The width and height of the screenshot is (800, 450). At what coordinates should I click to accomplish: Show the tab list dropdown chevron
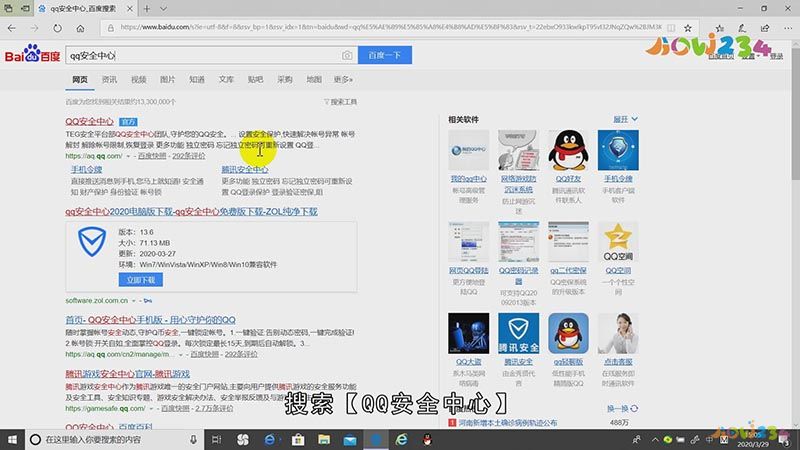tap(163, 9)
